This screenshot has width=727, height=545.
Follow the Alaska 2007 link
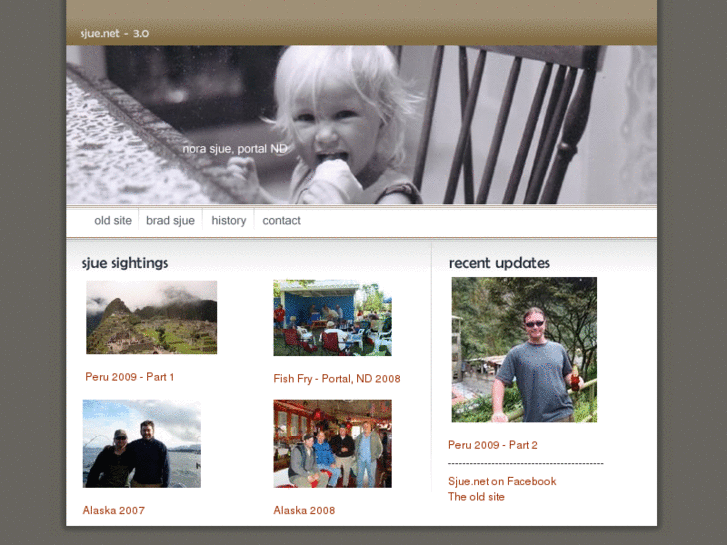tap(114, 511)
